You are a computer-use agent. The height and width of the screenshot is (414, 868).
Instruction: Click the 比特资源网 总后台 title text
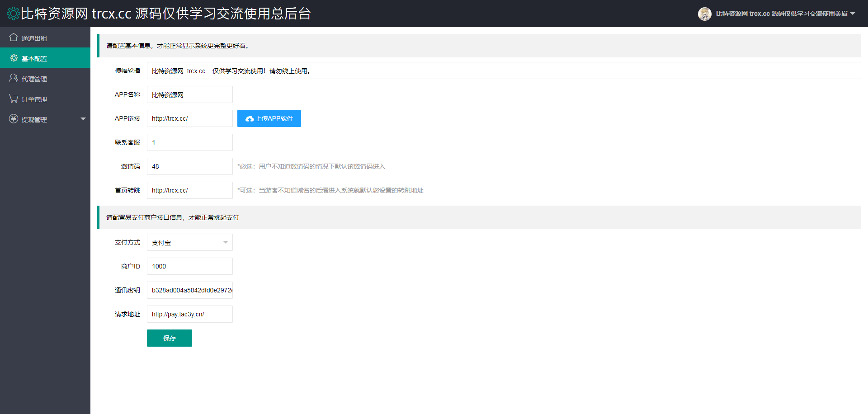click(x=166, y=14)
